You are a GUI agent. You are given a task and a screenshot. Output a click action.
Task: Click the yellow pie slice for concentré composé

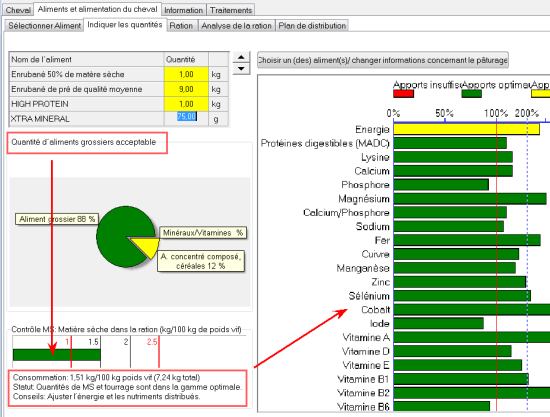click(148, 246)
